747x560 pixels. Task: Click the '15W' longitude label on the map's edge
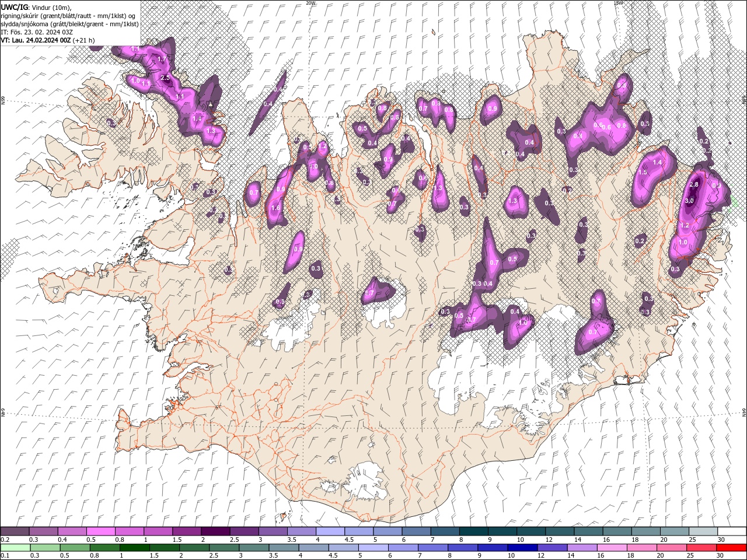(x=618, y=3)
